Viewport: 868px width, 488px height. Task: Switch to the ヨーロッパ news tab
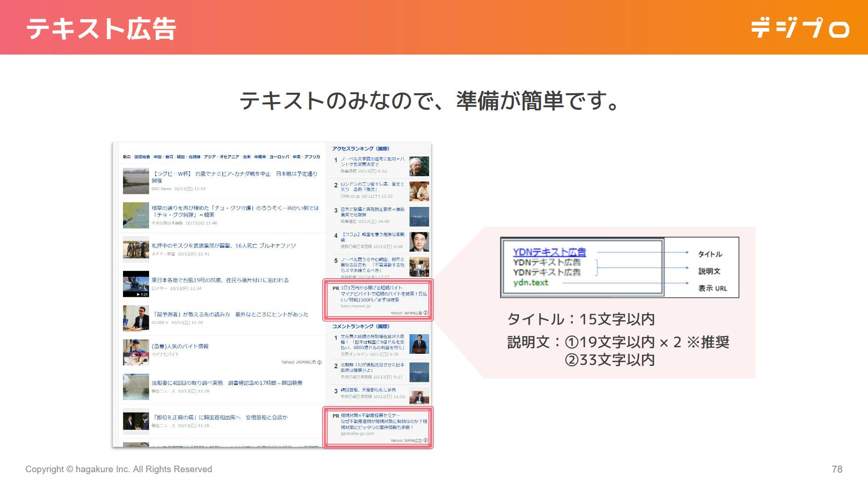(279, 157)
